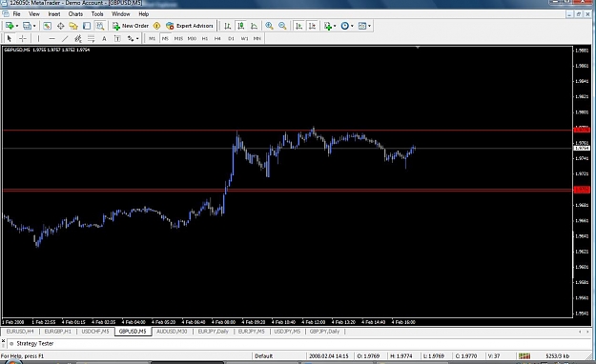Open MetaEditor via yellow diamond icon
Image resolution: width=596 pixels, height=364 pixels.
(156, 26)
